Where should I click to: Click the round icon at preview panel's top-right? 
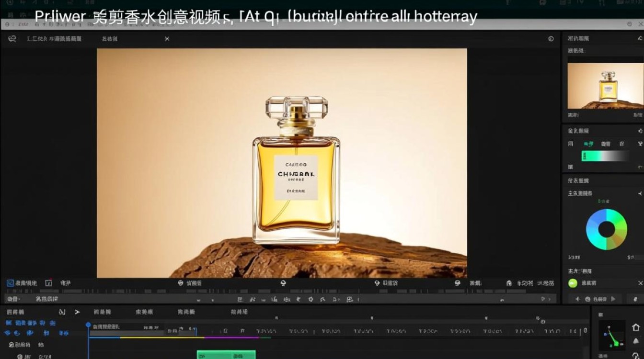pyautogui.click(x=551, y=39)
